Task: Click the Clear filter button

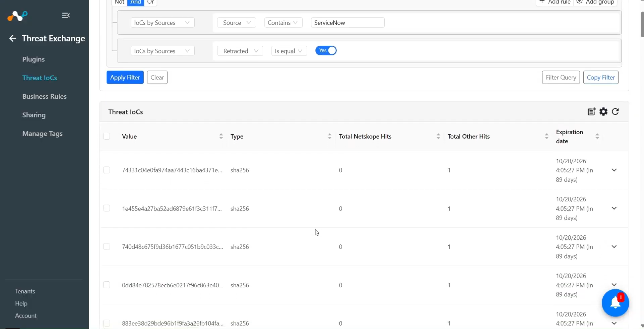Action: (x=157, y=77)
